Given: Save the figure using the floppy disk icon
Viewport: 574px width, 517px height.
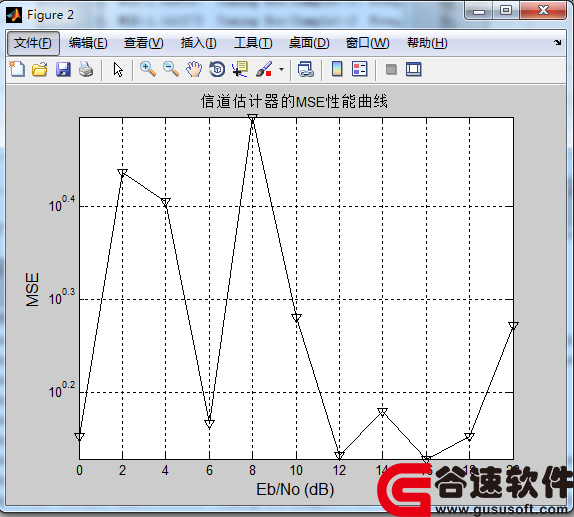Looking at the screenshot, I should (63, 69).
